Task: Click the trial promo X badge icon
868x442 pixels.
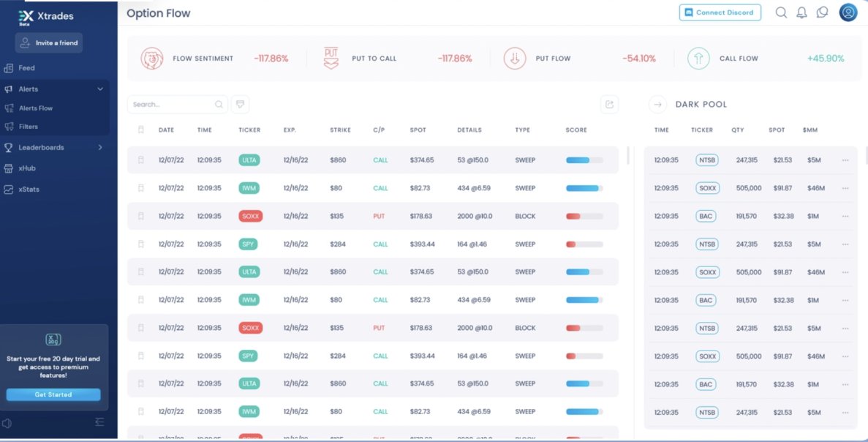Action: click(x=53, y=340)
